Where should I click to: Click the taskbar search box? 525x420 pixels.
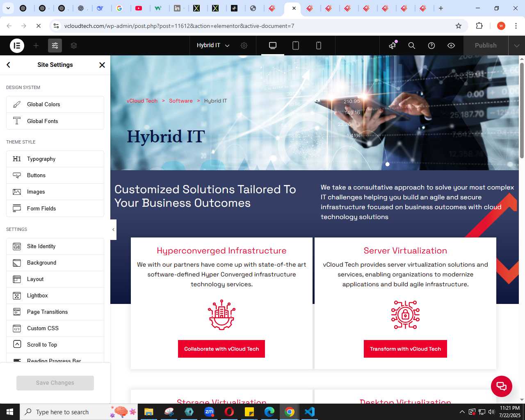(78, 412)
